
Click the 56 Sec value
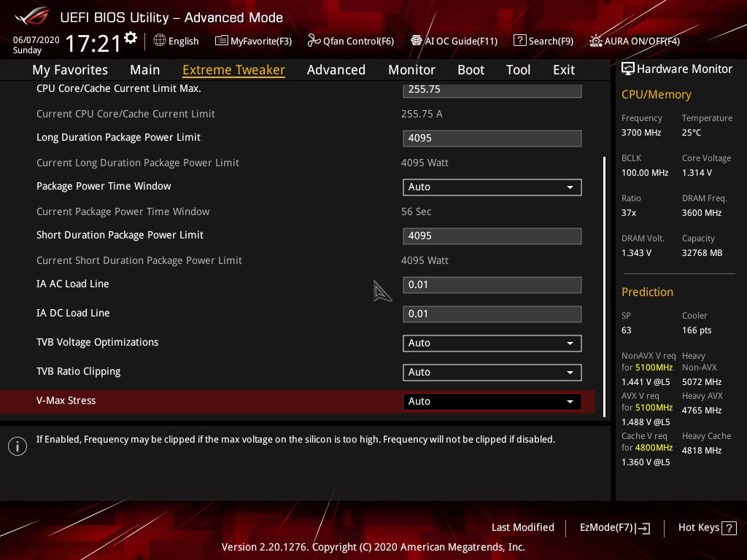coord(417,211)
